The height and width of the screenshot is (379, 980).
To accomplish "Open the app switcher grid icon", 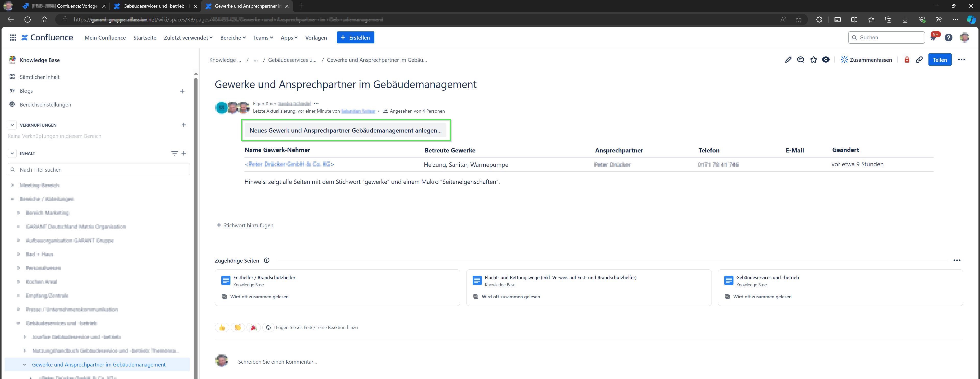I will click(13, 37).
